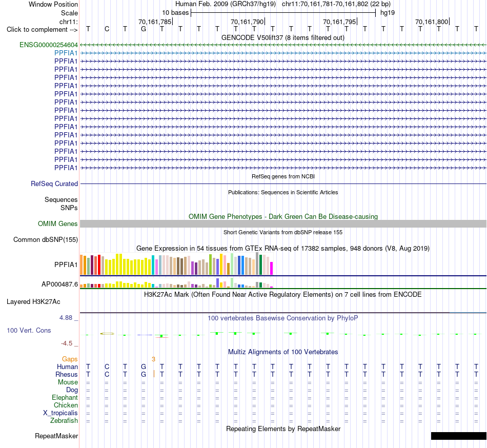Click the PPFIA1 GTEx expression bar chart
The height and width of the screenshot is (448, 487).
pyautogui.click(x=176, y=264)
